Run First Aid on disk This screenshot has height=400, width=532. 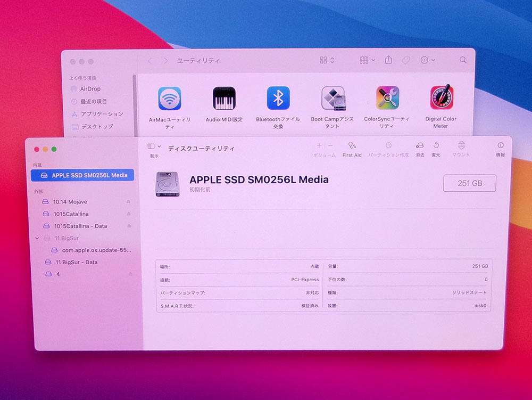pos(352,150)
